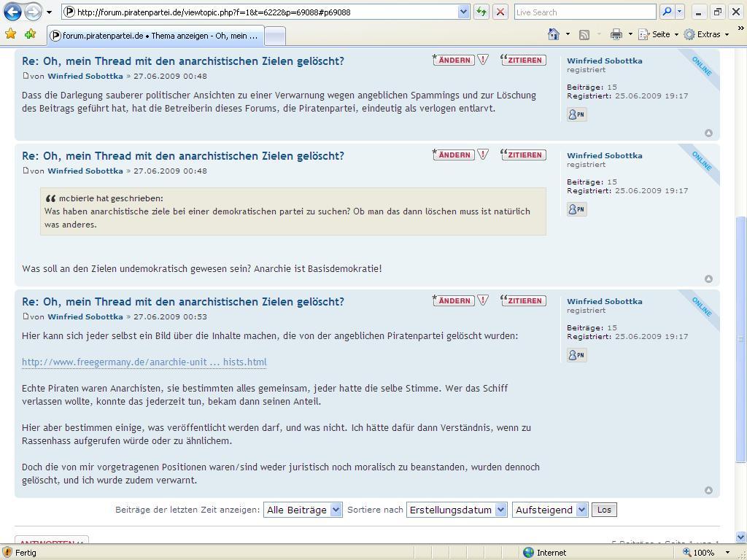Click the Live Search input box
747x560 pixels.
[x=586, y=12]
